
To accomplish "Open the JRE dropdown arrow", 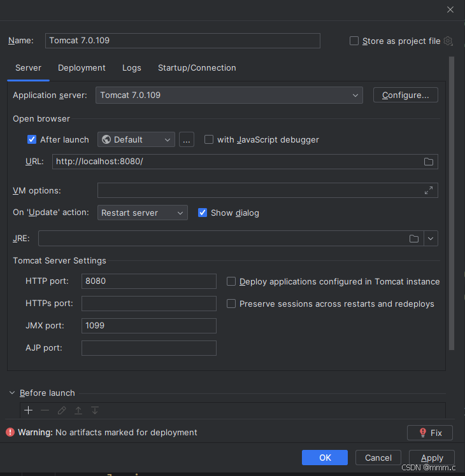I will click(x=431, y=239).
